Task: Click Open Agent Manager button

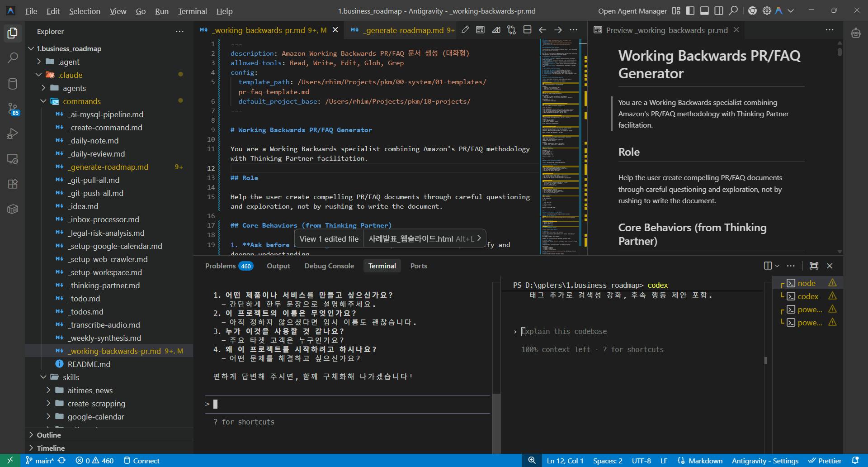Action: 632,11
